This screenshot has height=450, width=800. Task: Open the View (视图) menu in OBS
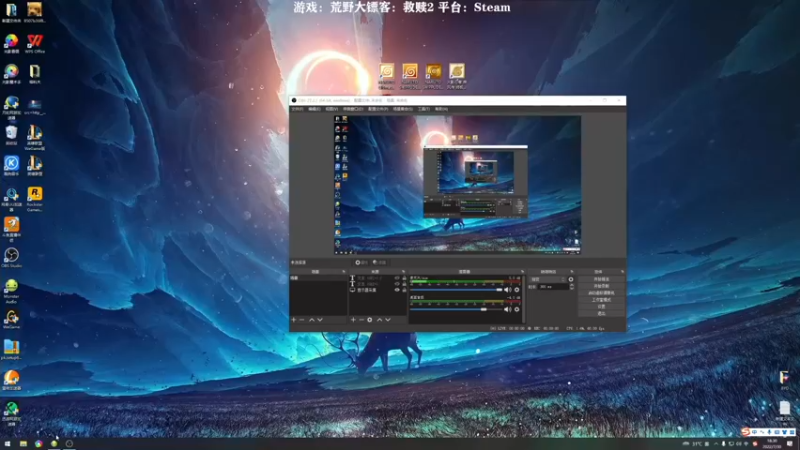(x=332, y=109)
